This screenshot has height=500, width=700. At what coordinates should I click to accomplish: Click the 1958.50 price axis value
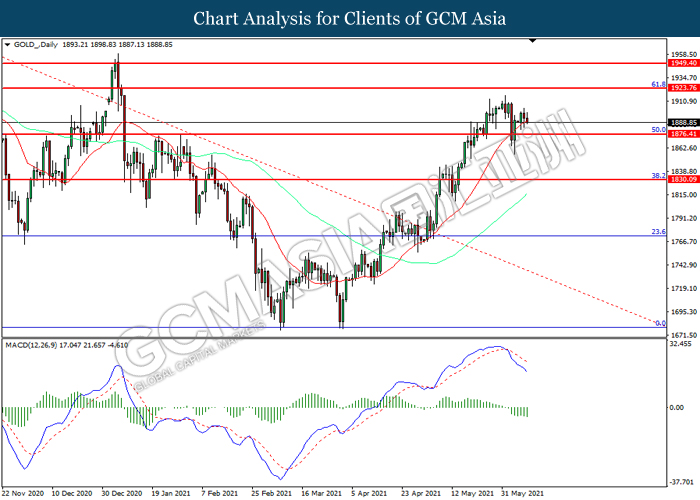point(683,54)
